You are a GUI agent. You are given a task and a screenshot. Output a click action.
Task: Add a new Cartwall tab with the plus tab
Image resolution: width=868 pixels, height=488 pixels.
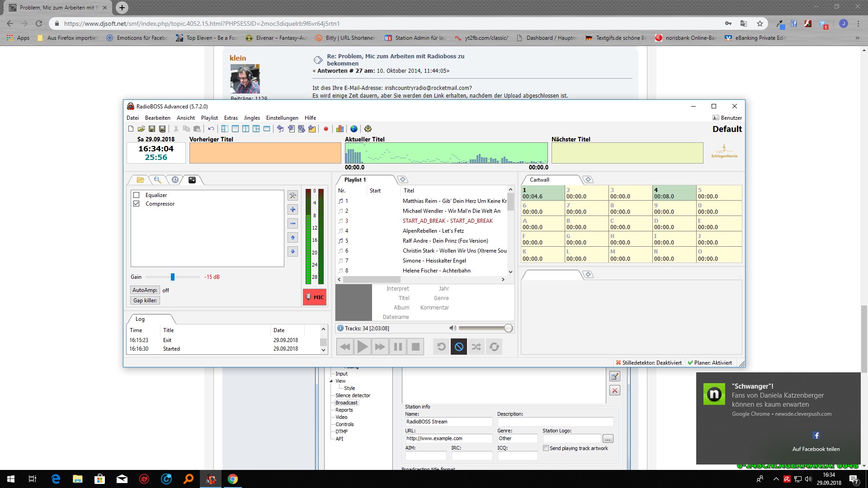pos(588,180)
